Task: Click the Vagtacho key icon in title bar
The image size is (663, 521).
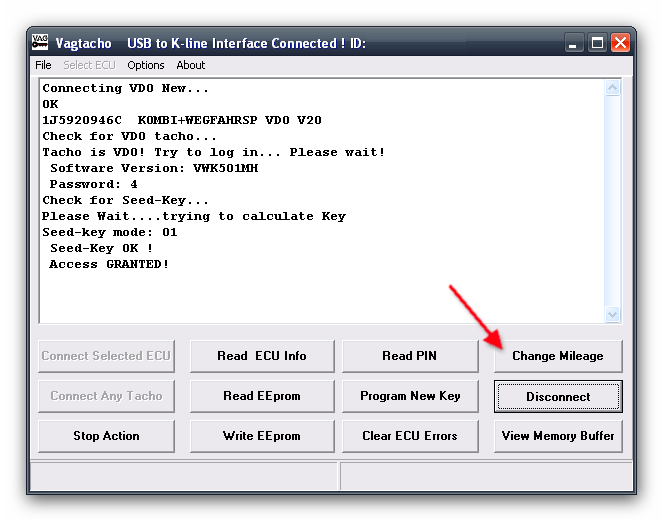Action: (x=41, y=42)
